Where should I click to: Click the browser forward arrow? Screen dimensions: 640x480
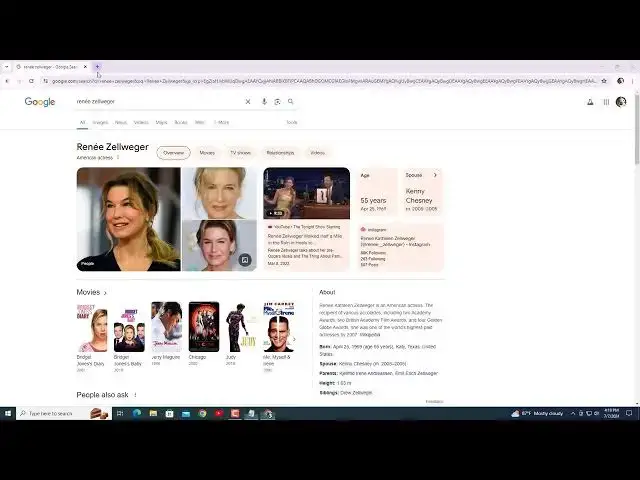pos(19,81)
